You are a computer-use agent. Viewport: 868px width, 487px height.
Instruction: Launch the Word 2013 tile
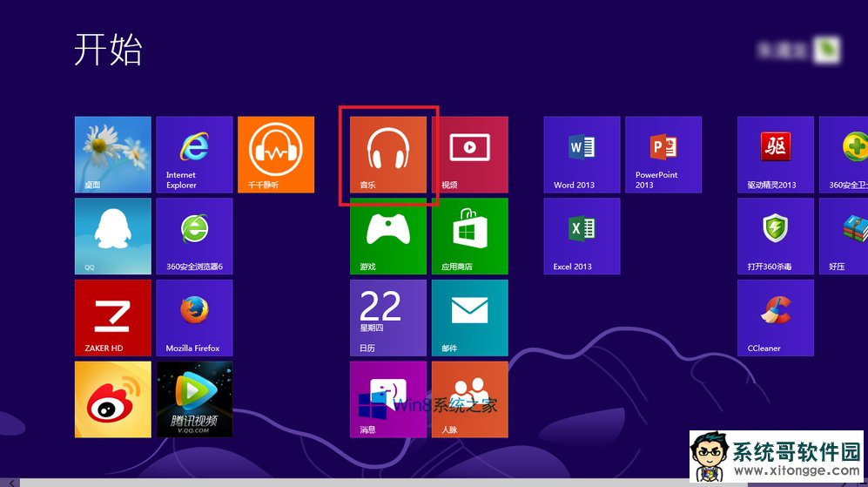(x=582, y=154)
